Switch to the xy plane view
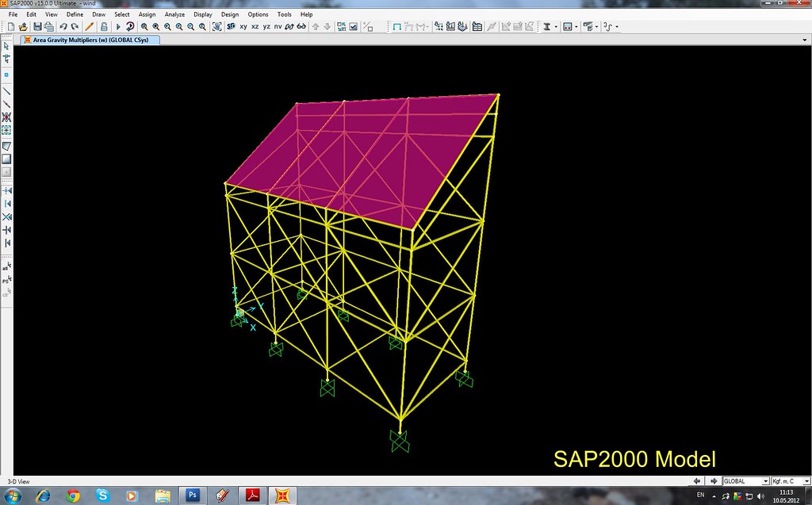 click(243, 26)
